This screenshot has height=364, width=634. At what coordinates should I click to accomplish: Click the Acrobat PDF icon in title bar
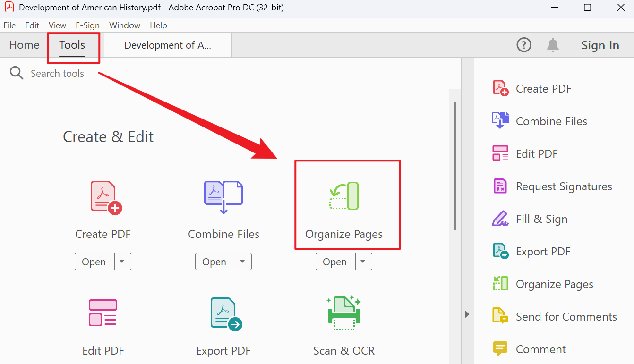point(9,8)
